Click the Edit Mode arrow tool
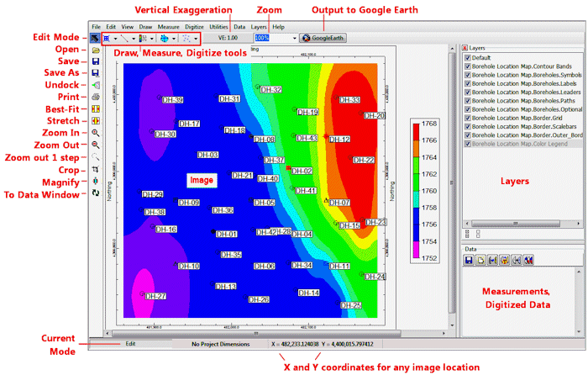The height and width of the screenshot is (375, 588). [95, 39]
